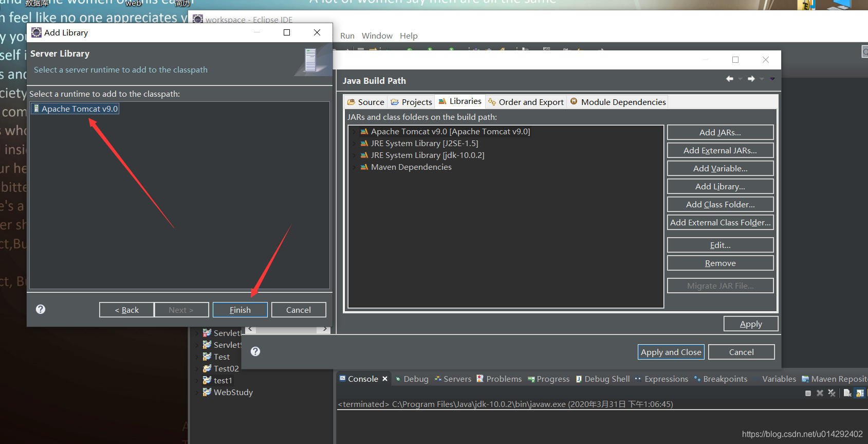Open the Maven Repositories view tab

coord(834,379)
